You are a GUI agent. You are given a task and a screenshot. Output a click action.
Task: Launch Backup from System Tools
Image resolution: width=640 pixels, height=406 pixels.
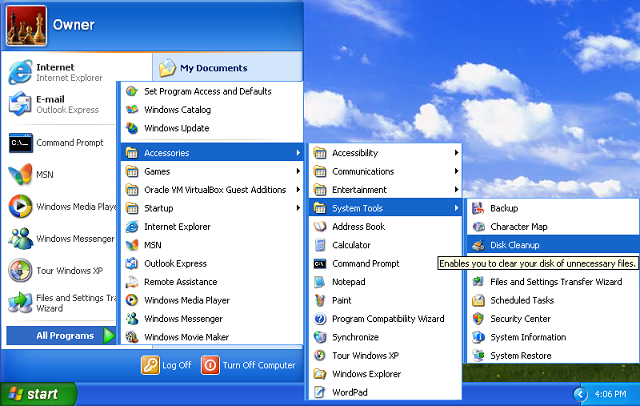coord(553,208)
